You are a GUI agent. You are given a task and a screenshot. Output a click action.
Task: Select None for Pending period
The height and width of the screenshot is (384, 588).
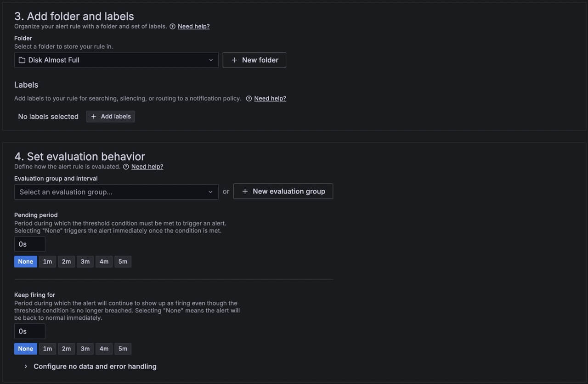coord(26,262)
